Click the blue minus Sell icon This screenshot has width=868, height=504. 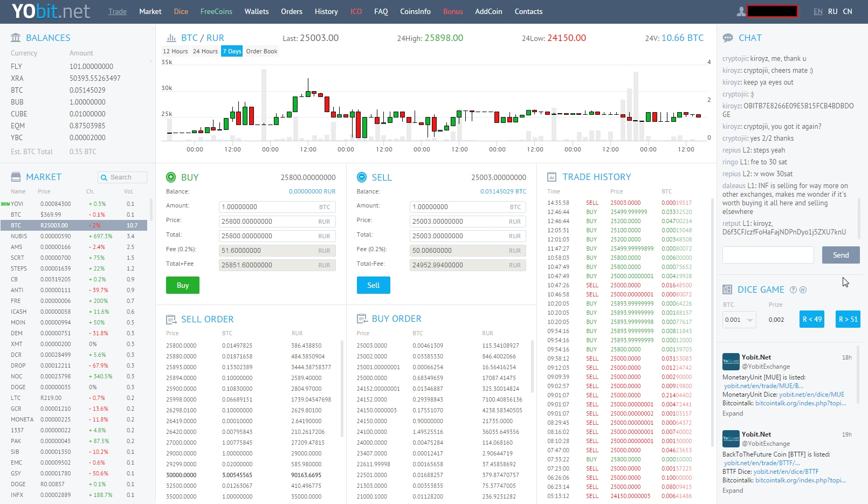point(362,177)
